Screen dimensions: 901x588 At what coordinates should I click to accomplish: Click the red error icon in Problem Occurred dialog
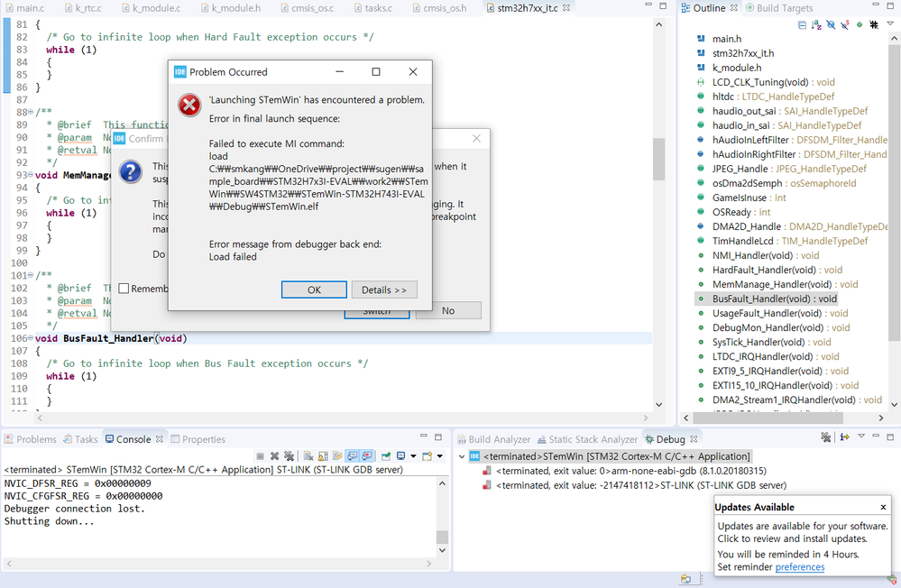click(189, 106)
